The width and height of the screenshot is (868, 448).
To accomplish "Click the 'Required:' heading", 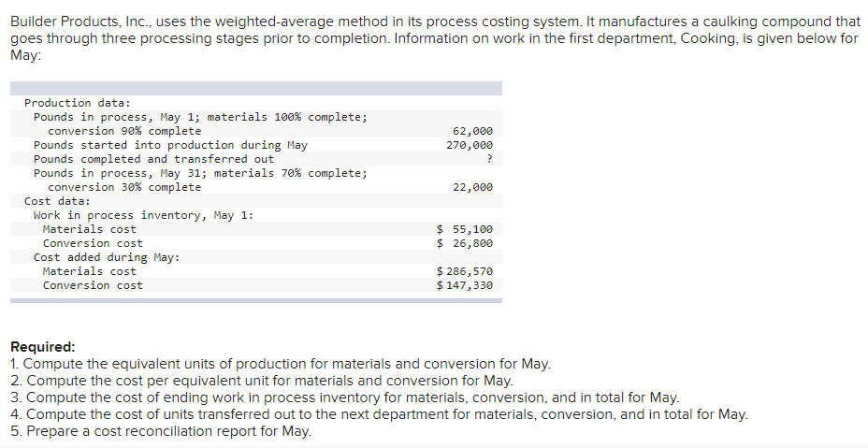I will pyautogui.click(x=43, y=347).
